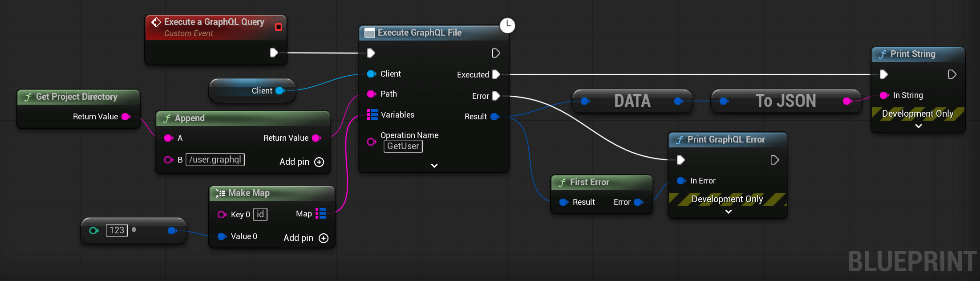This screenshot has height=281, width=980.
Task: Click the Variables map input pin
Action: point(372,114)
